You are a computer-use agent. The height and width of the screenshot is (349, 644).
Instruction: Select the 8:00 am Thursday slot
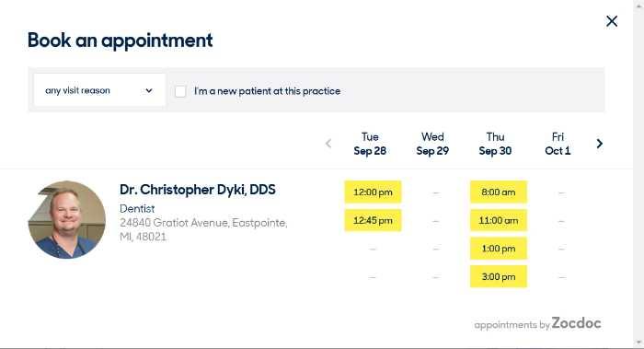[499, 192]
